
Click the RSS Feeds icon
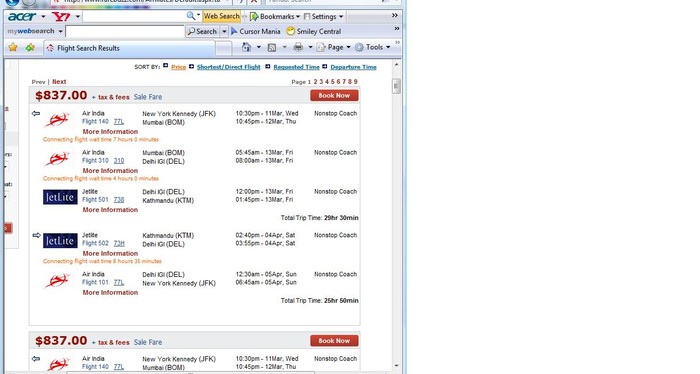pyautogui.click(x=271, y=47)
